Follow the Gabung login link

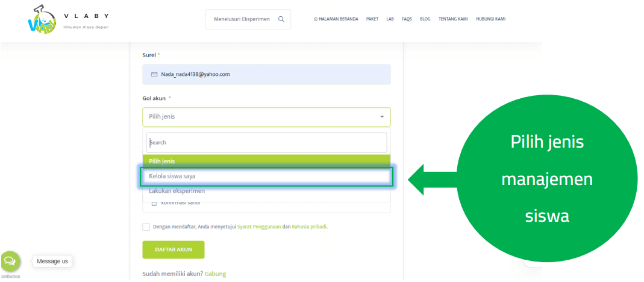(215, 274)
